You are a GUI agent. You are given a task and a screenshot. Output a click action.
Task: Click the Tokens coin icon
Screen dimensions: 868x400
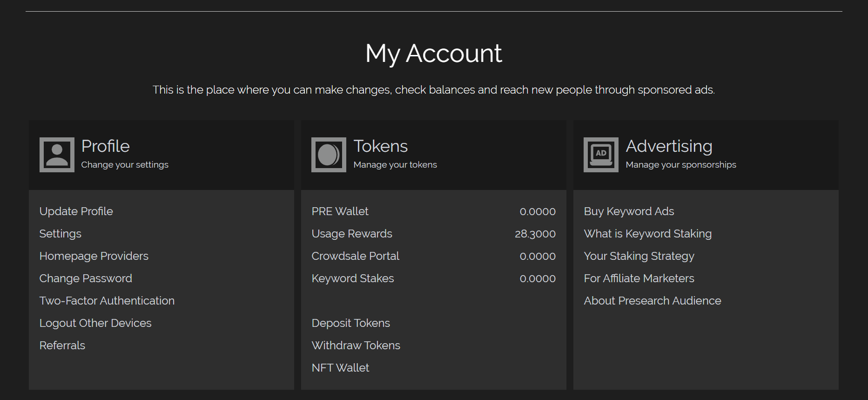(x=329, y=155)
